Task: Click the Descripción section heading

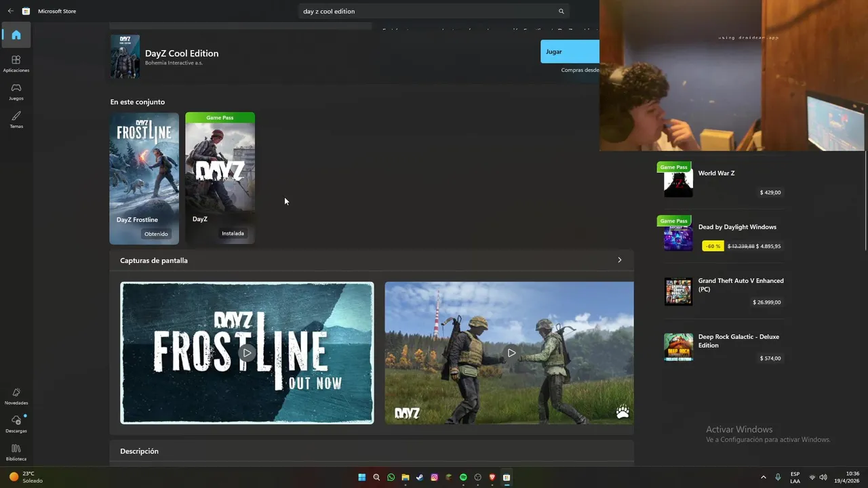Action: (139, 451)
